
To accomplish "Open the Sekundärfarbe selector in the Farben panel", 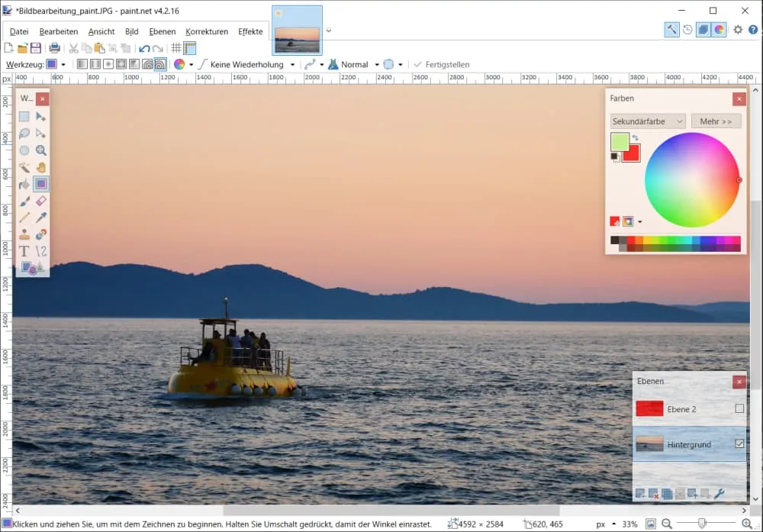I will tap(647, 121).
